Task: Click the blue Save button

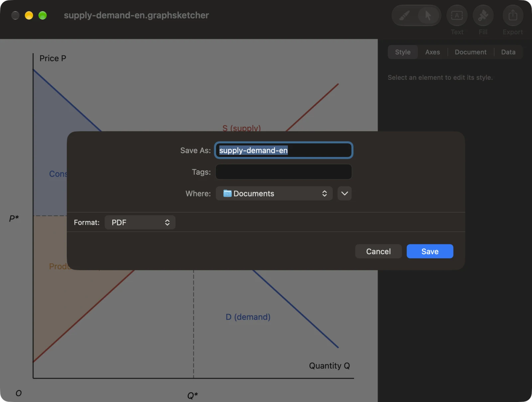Action: point(430,251)
